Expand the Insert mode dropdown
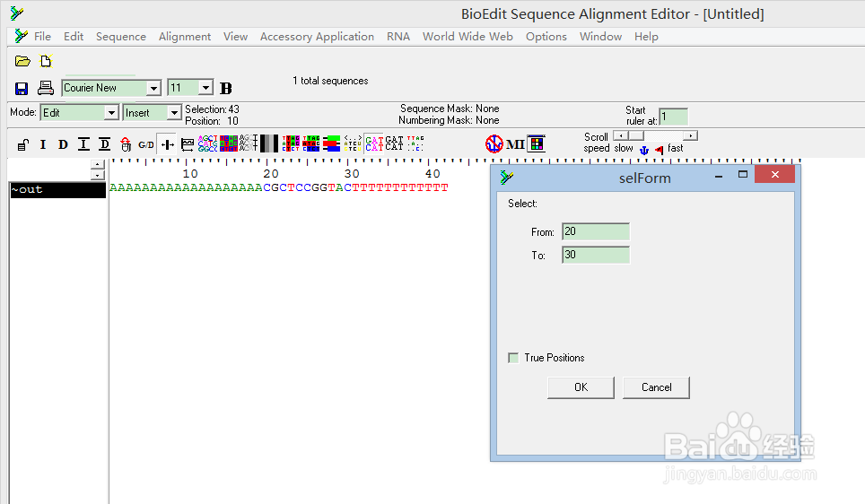This screenshot has width=865, height=504. tap(174, 112)
